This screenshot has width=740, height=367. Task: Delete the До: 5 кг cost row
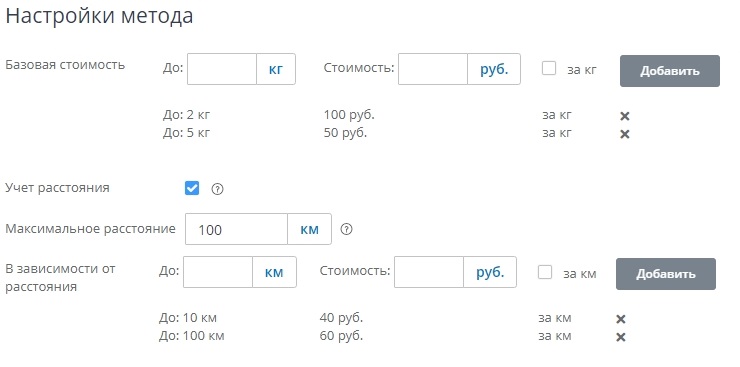pos(624,134)
